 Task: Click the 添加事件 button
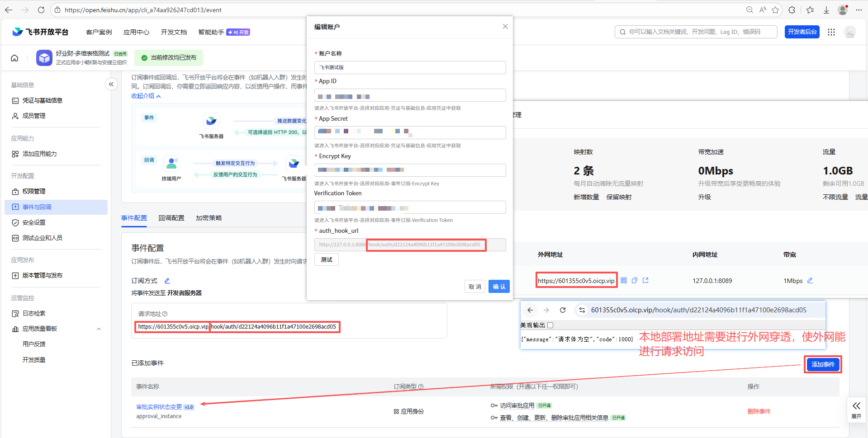pyautogui.click(x=822, y=364)
